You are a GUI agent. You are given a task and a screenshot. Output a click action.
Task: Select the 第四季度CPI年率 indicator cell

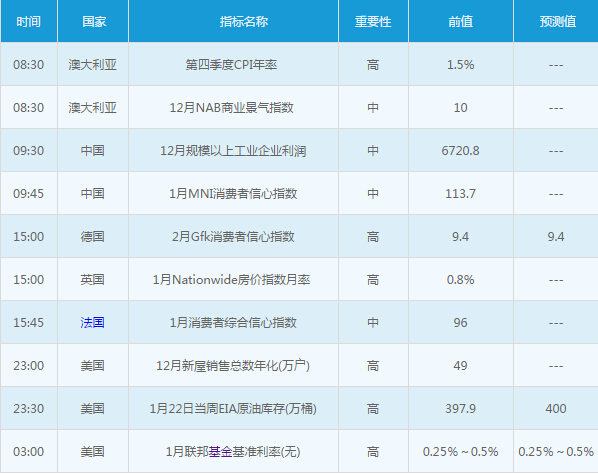coord(233,64)
